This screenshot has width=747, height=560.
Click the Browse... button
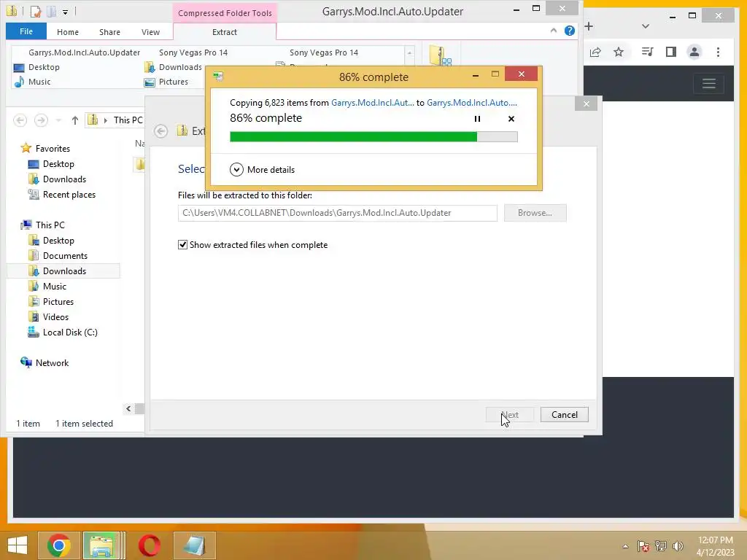tap(535, 213)
